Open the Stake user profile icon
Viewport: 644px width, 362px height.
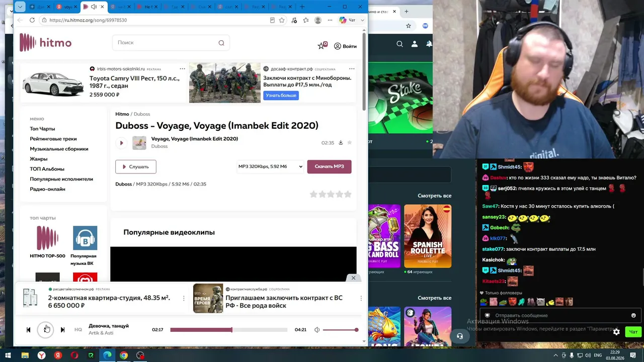(x=415, y=44)
